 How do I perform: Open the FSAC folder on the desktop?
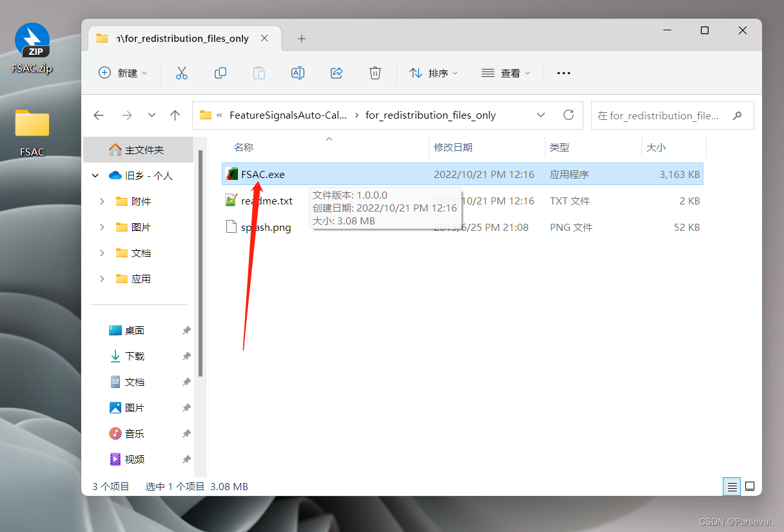(x=32, y=123)
